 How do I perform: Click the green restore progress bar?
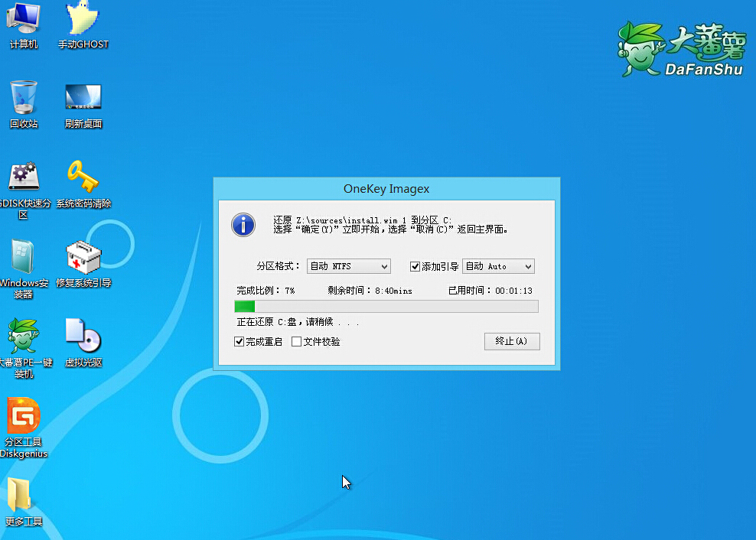point(245,306)
